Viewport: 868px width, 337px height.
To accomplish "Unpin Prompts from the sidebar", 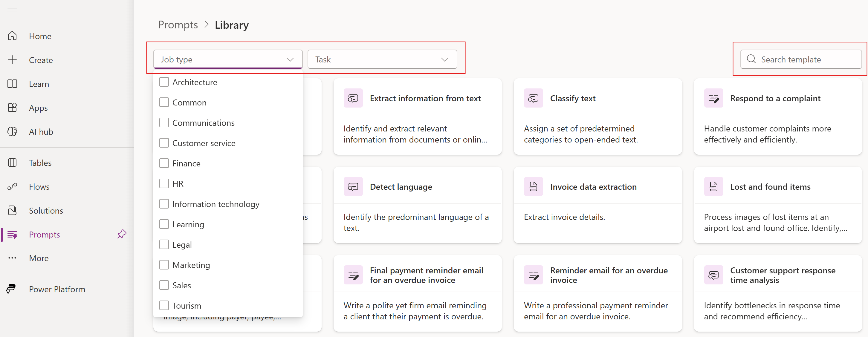I will (x=121, y=234).
